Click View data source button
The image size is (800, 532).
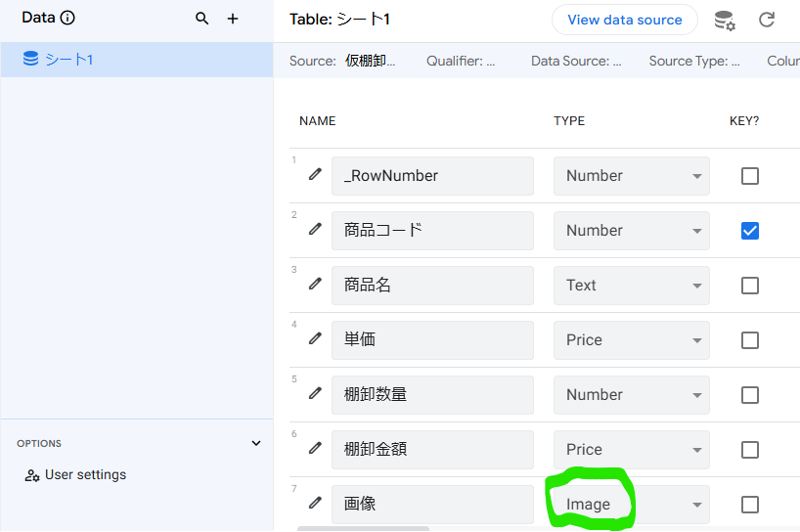coord(625,20)
